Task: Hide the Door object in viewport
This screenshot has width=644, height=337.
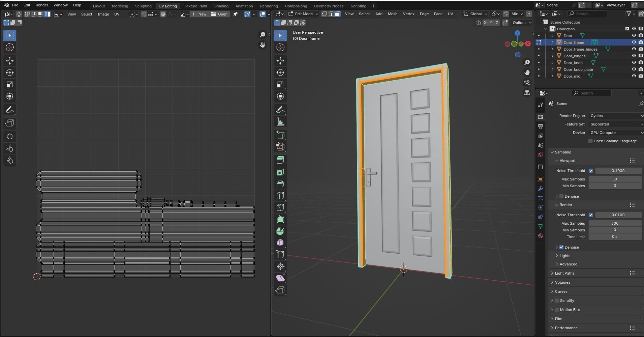Action: point(634,35)
